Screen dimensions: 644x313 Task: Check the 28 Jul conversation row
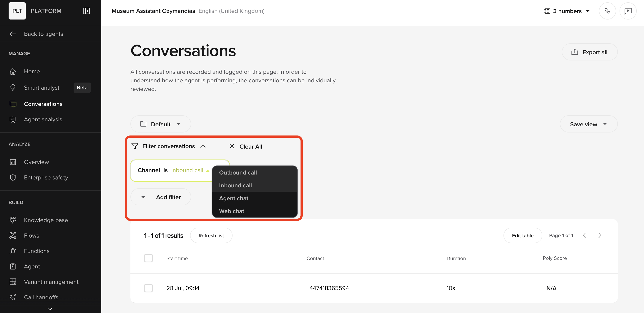coord(148,288)
